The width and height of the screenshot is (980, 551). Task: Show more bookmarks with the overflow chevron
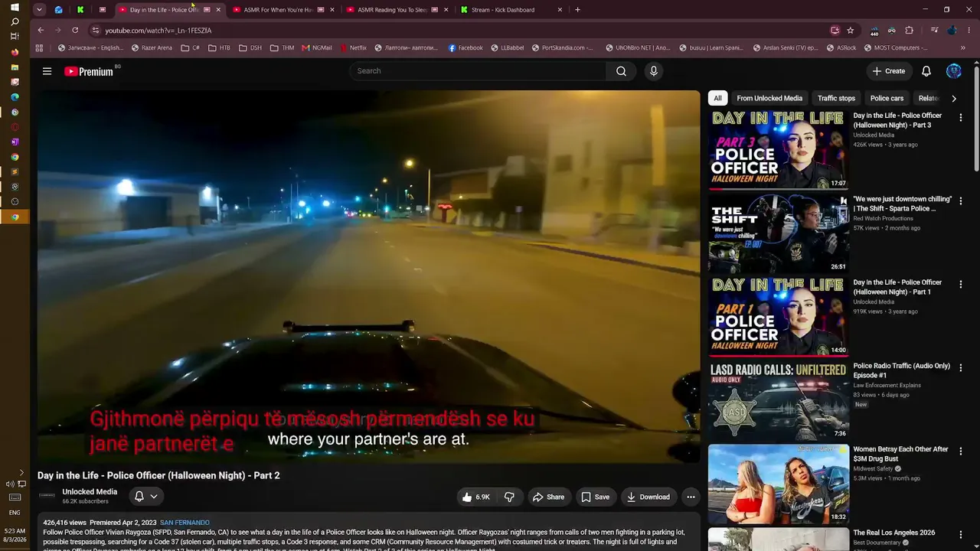click(x=962, y=47)
